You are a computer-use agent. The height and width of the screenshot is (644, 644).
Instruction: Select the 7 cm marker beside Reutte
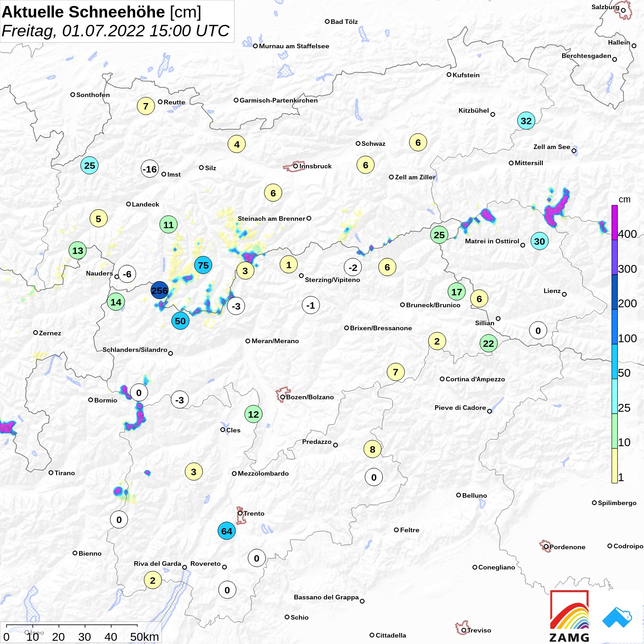146,106
